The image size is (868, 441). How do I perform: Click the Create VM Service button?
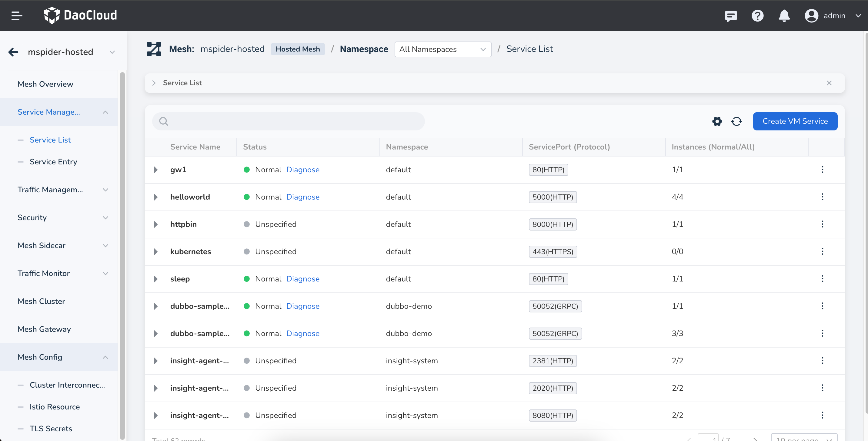click(795, 121)
